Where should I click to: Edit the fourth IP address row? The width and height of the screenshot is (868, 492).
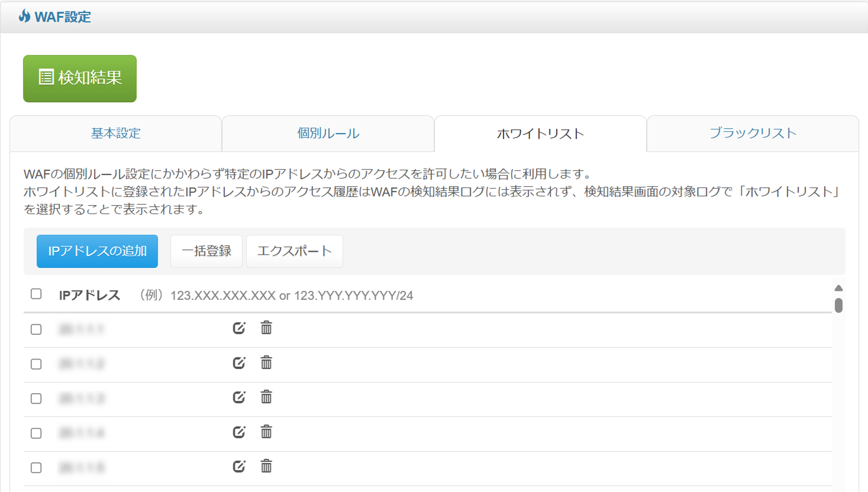[x=239, y=432]
